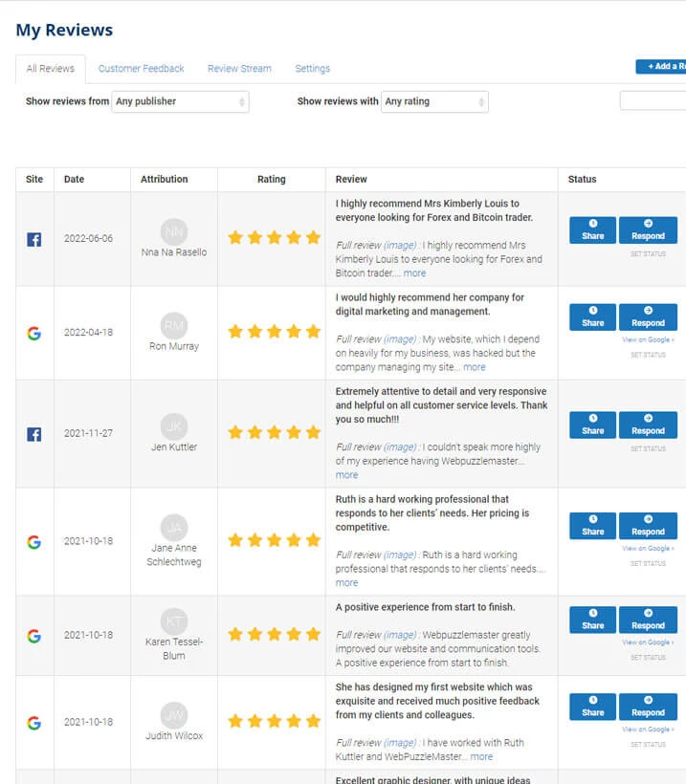Click Set Status for Judith Wilcox's review
This screenshot has height=784, width=686.
click(x=648, y=745)
